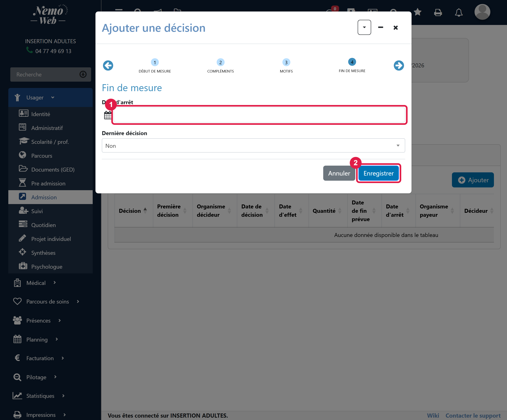Open notifications bell icon
This screenshot has width=507, height=420.
click(459, 12)
